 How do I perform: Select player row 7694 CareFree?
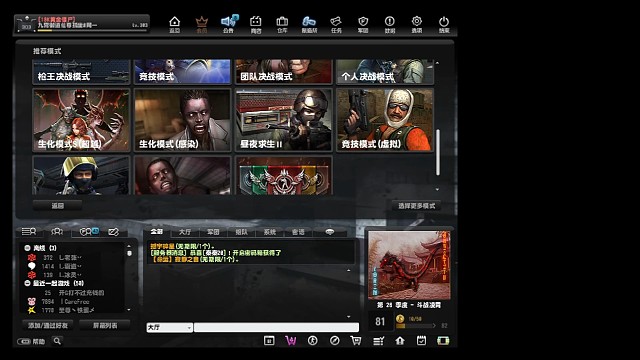(73, 302)
